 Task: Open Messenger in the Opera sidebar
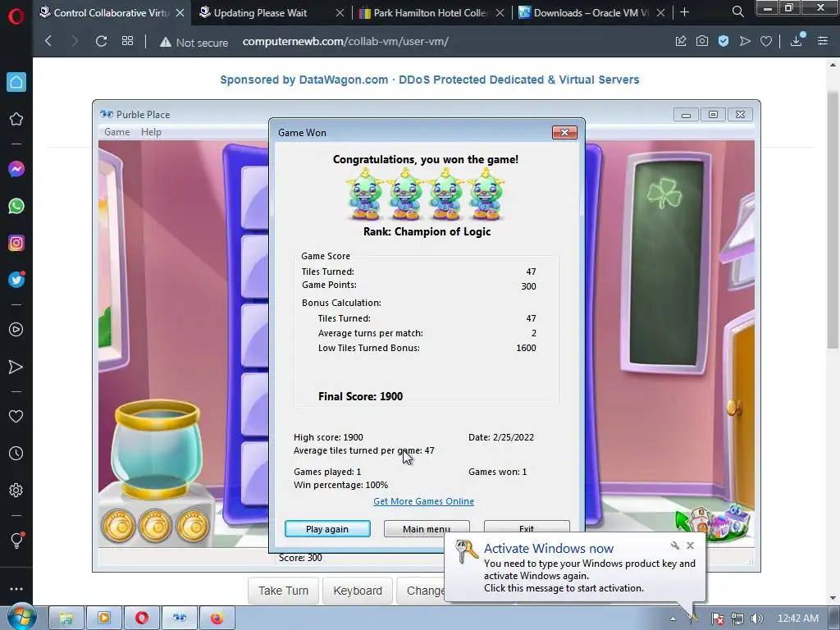pyautogui.click(x=16, y=169)
